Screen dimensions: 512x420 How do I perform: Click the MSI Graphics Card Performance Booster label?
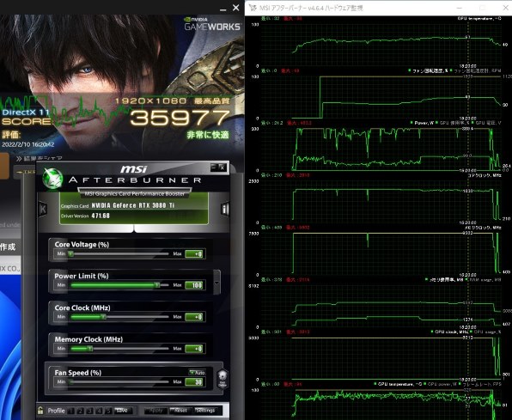(x=135, y=193)
